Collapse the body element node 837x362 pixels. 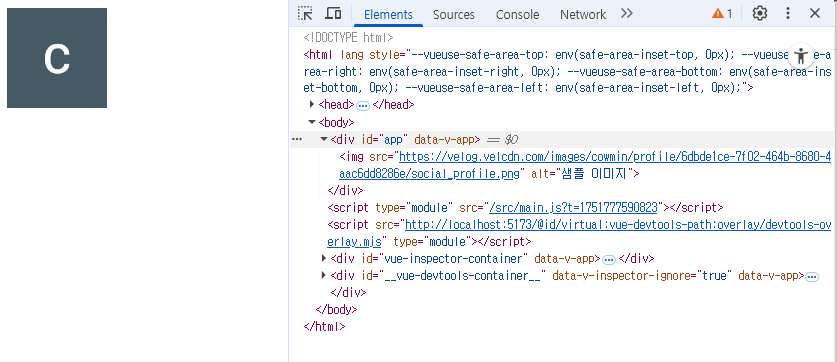click(312, 122)
